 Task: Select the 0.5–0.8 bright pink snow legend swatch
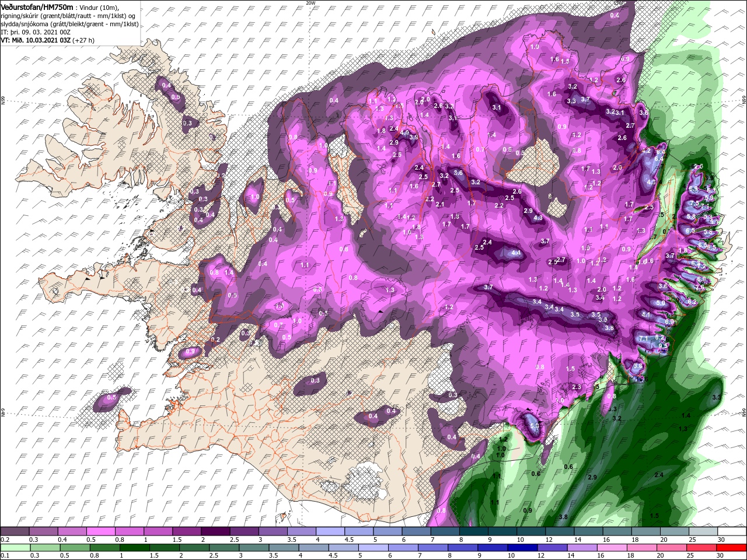pyautogui.click(x=101, y=531)
